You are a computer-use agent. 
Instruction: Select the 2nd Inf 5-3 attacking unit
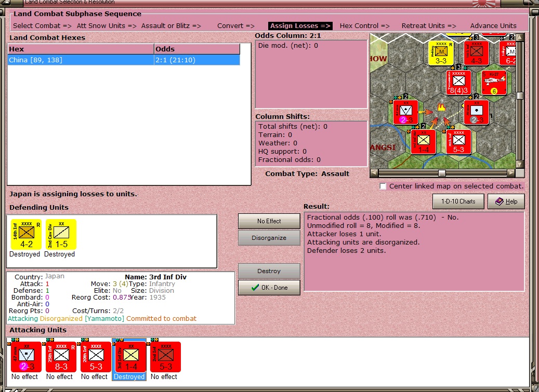click(x=166, y=357)
